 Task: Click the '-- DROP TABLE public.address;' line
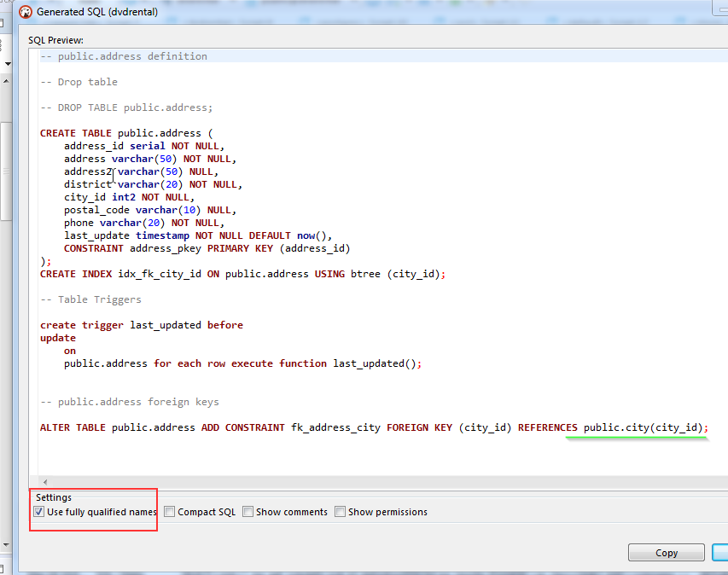pos(126,107)
